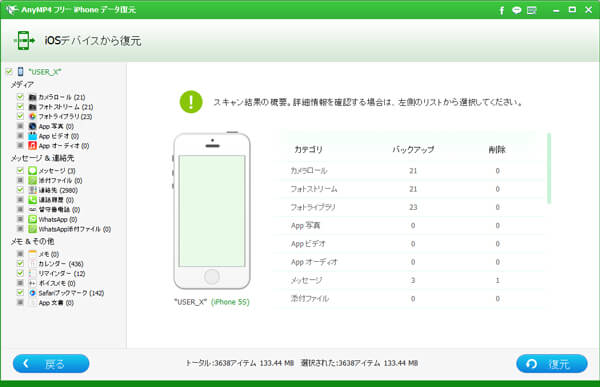The height and width of the screenshot is (387, 600).
Task: Click the 戻る back button
Action: pos(51,364)
